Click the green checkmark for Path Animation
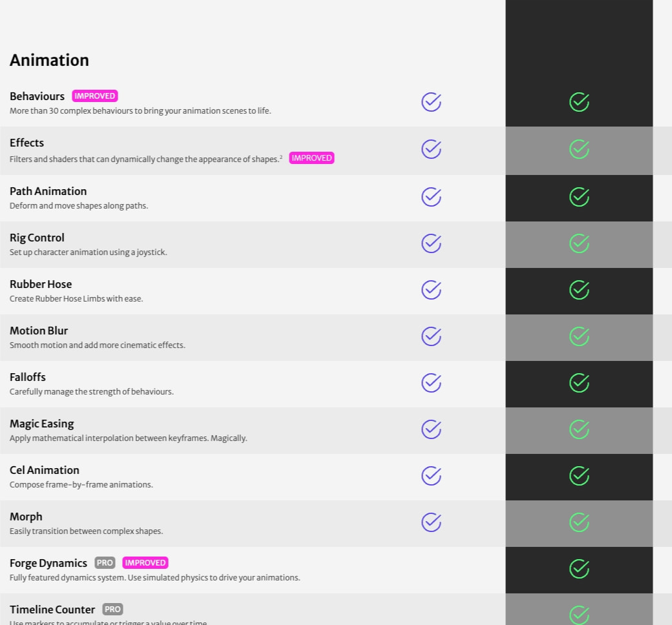 pyautogui.click(x=579, y=197)
